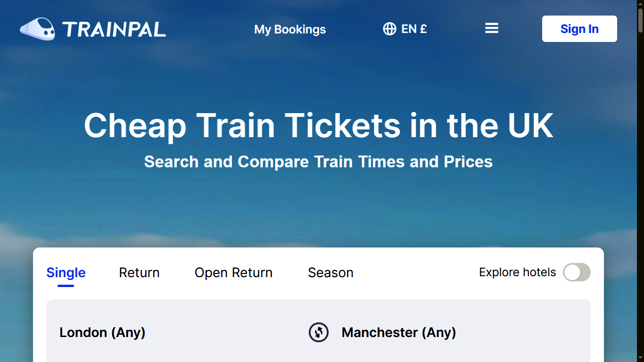Viewport: 644px width, 362px height.
Task: Click the Sign In button
Action: click(x=579, y=29)
